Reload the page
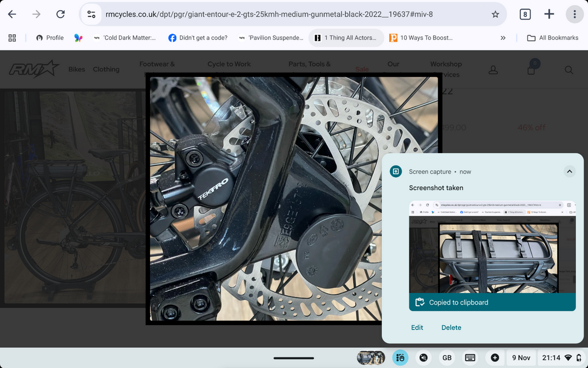The width and height of the screenshot is (588, 368). click(61, 14)
